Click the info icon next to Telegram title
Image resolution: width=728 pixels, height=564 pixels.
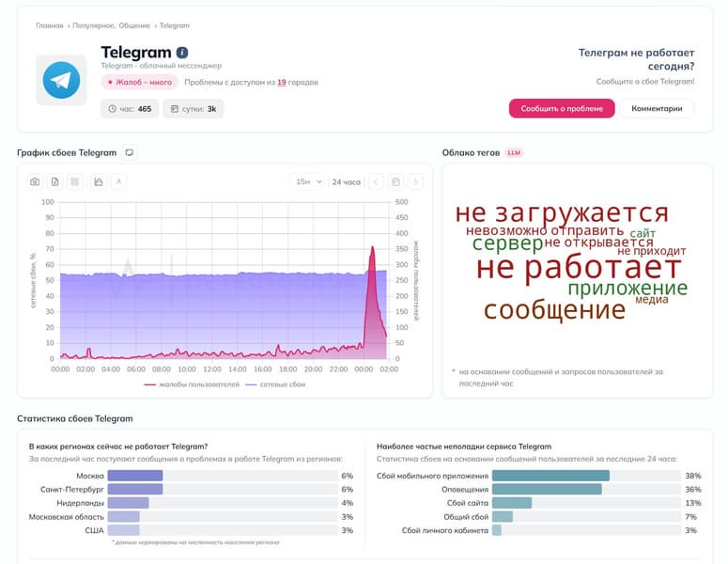pyautogui.click(x=182, y=53)
